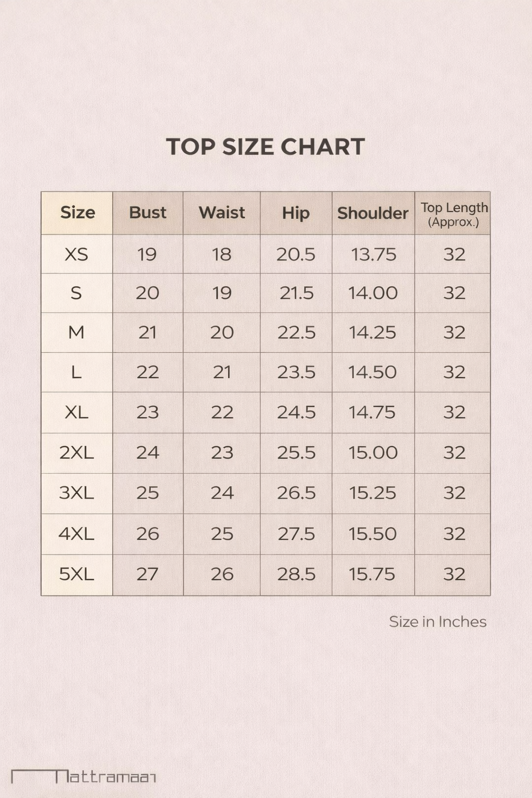Click the TOP SIZE CHART title

pyautogui.click(x=265, y=147)
